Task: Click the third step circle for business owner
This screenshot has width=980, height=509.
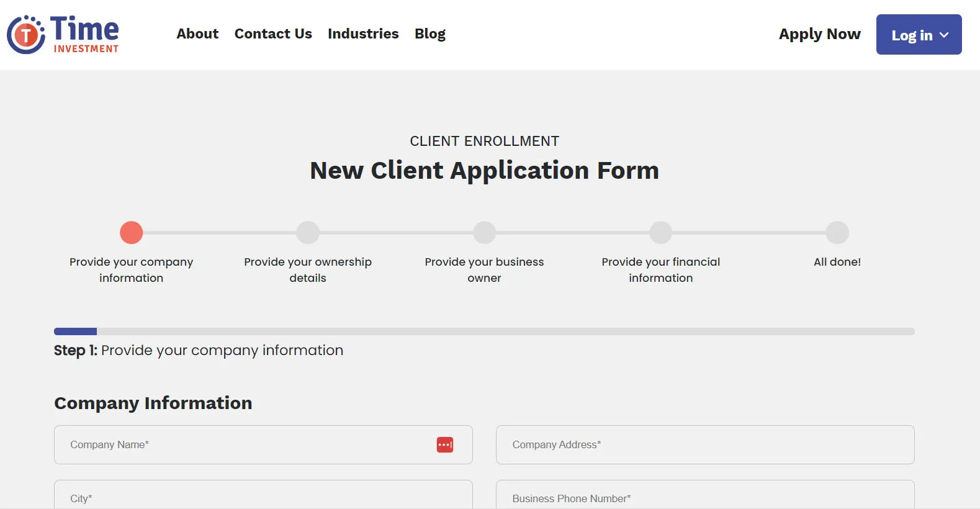Action: [x=484, y=233]
